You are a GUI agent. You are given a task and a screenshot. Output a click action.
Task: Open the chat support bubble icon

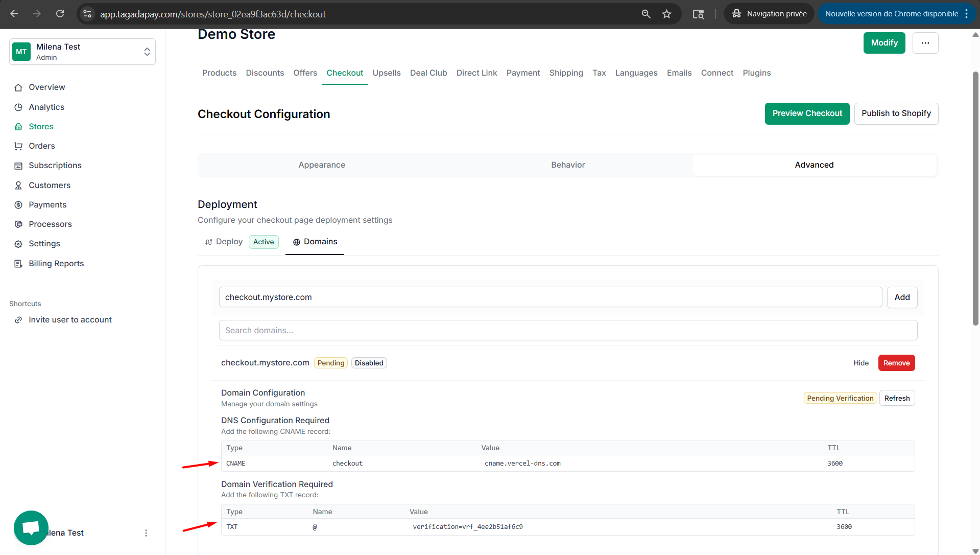31,527
